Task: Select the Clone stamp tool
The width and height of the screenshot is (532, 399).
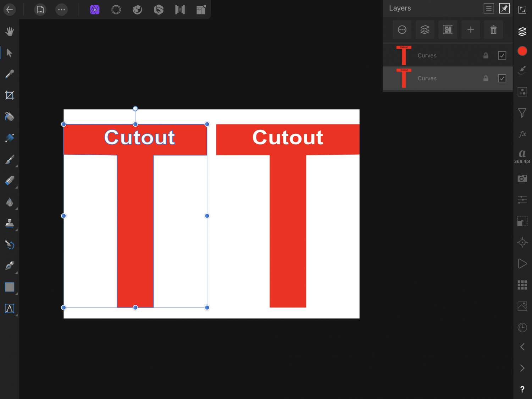Action: click(x=10, y=223)
